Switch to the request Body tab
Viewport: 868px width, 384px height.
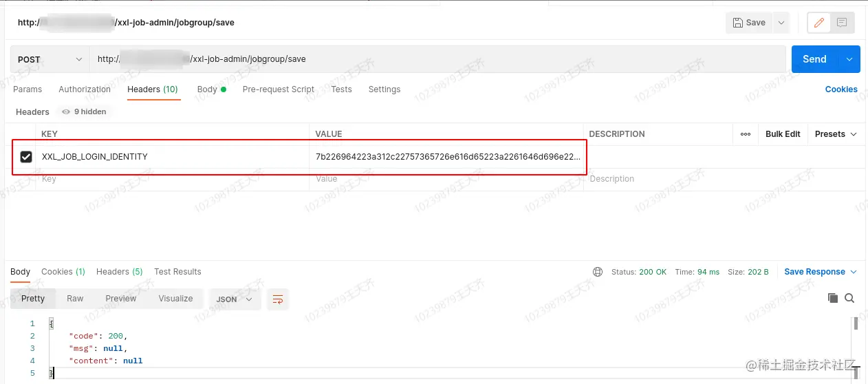tap(211, 89)
